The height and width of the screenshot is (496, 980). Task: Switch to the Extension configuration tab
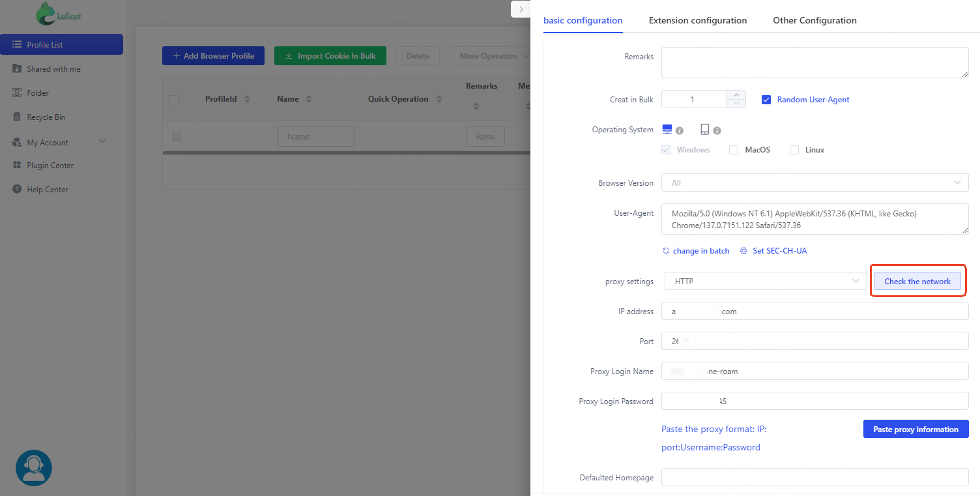697,20
